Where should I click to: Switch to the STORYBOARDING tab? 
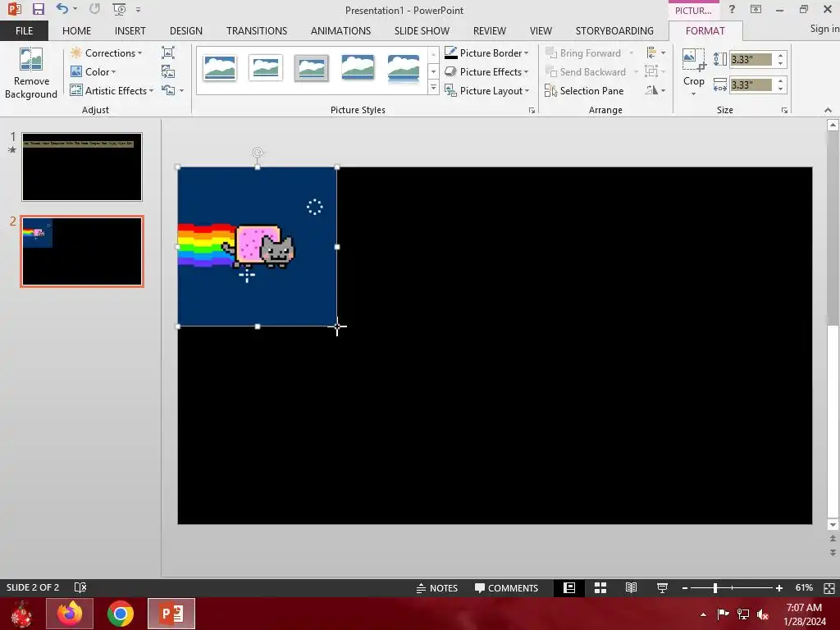pos(614,30)
